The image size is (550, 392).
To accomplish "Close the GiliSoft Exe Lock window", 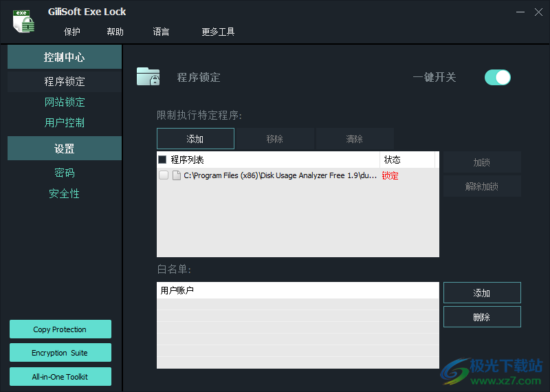I will [538, 12].
